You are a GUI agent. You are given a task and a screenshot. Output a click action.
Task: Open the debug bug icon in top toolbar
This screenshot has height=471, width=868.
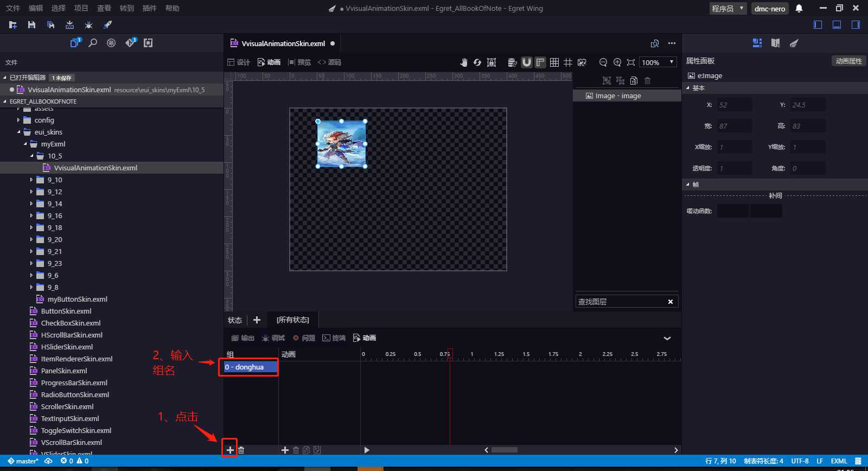[x=88, y=25]
